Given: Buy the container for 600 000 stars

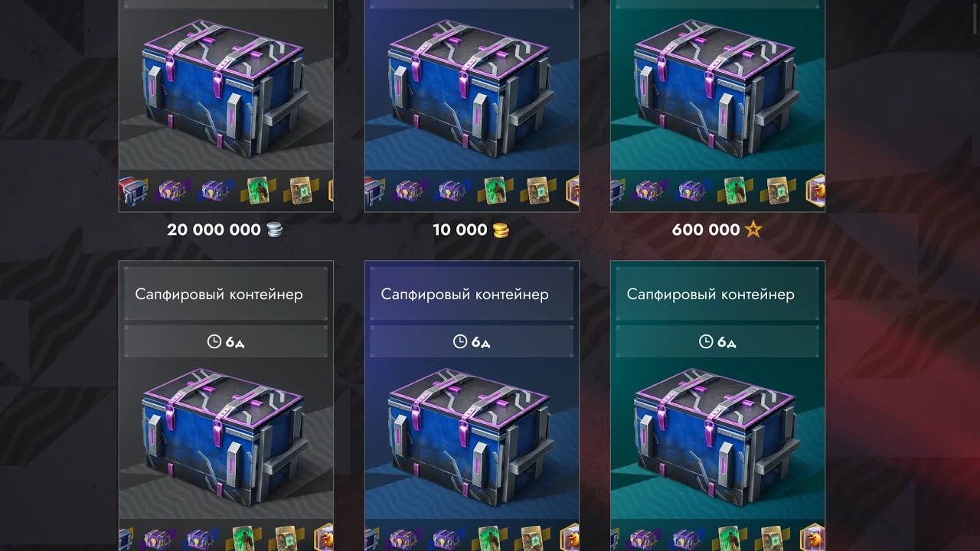Looking at the screenshot, I should pos(717,230).
